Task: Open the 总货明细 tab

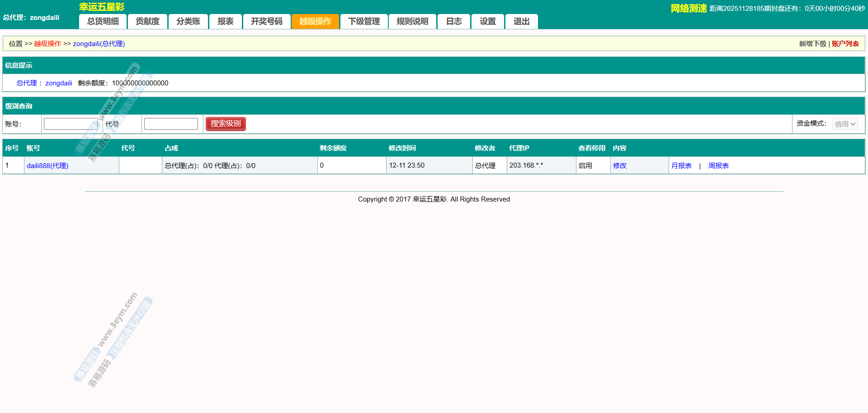Action: click(x=103, y=21)
